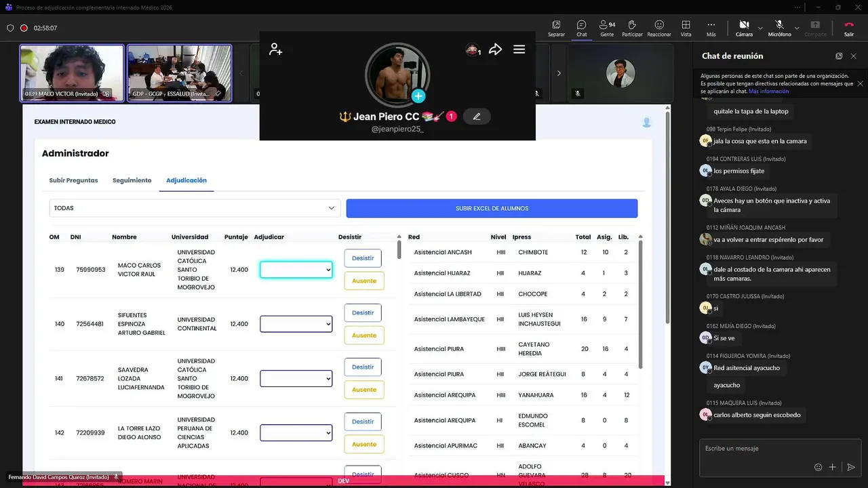The width and height of the screenshot is (868, 488).
Task: Send the chat message arrow
Action: coord(851,467)
